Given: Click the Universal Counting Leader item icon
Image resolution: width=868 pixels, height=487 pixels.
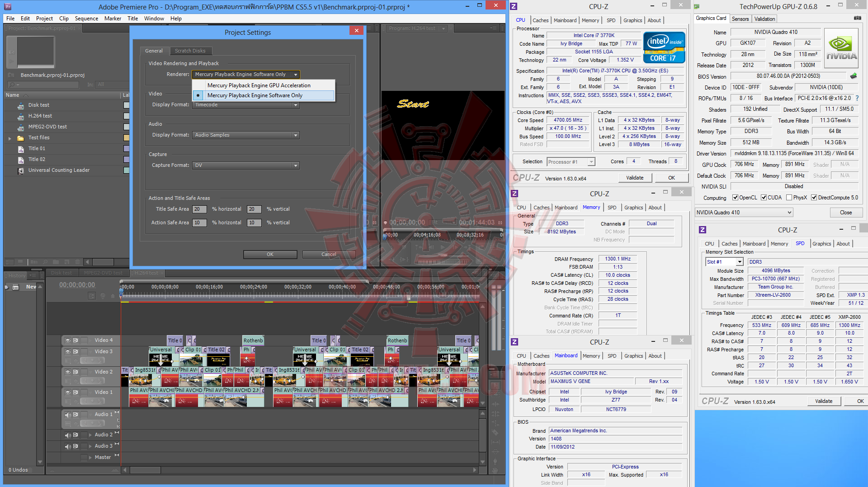Looking at the screenshot, I should point(21,170).
